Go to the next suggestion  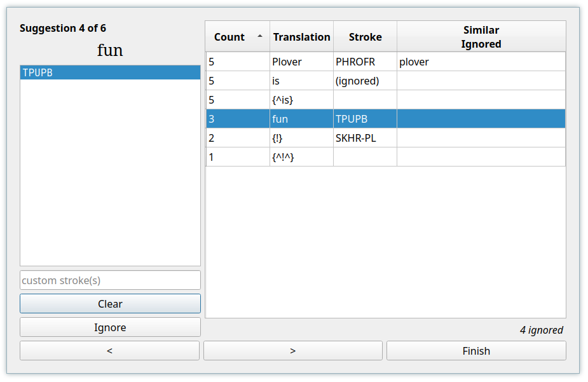292,350
